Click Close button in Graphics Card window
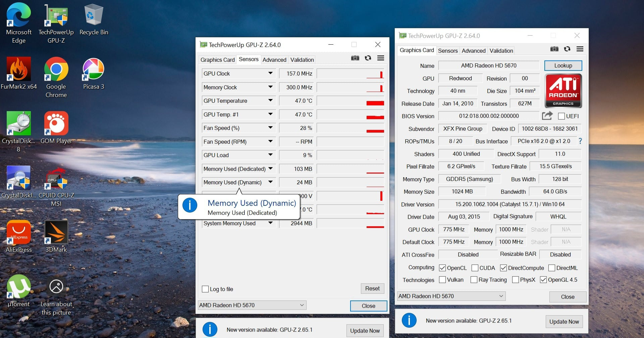This screenshot has width=644, height=338. pyautogui.click(x=568, y=297)
